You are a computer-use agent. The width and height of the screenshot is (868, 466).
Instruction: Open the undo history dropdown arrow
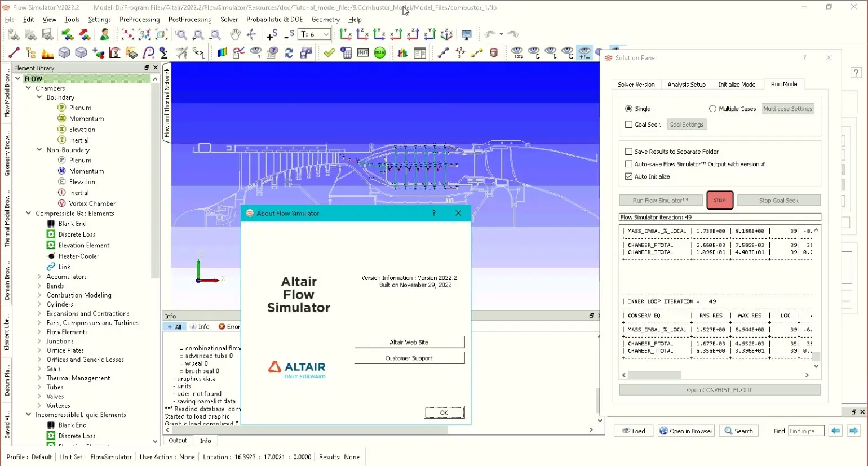coord(501,34)
